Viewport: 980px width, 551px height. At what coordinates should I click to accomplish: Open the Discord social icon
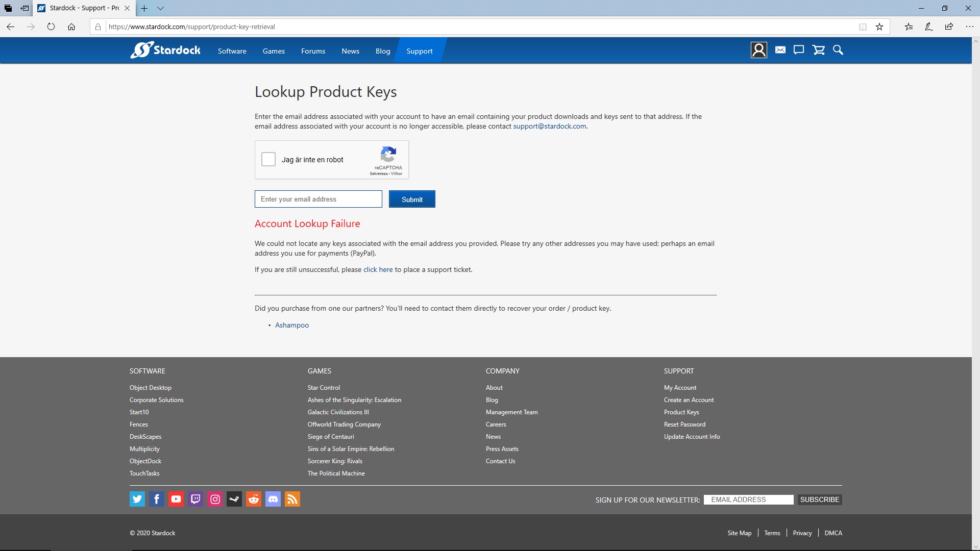tap(273, 499)
